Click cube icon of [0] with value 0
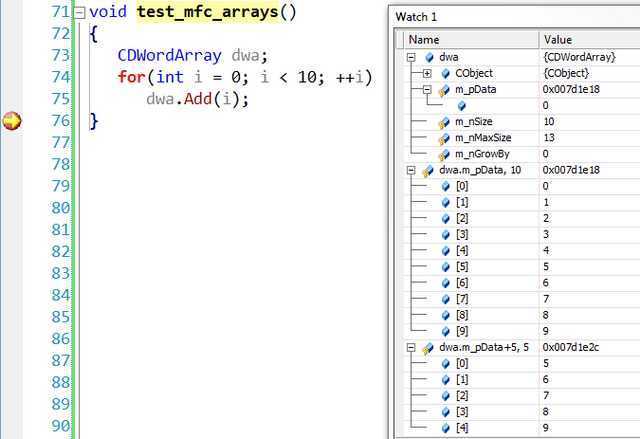 445,186
